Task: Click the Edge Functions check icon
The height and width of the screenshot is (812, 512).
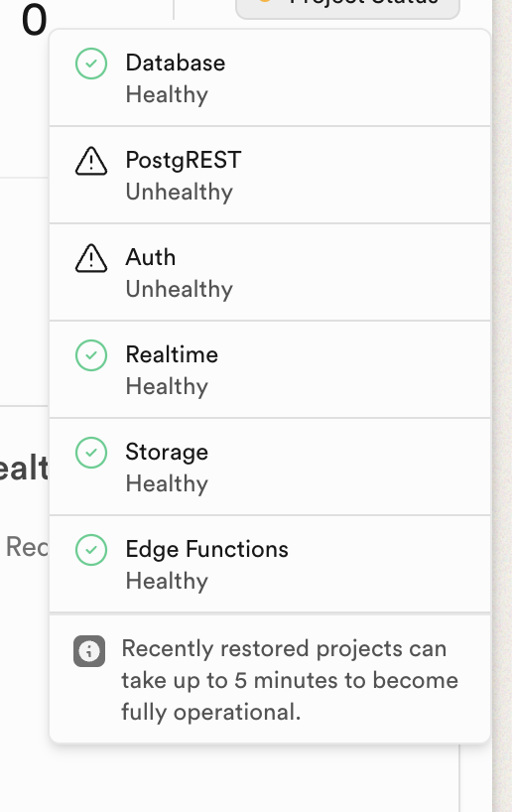Action: (91, 550)
